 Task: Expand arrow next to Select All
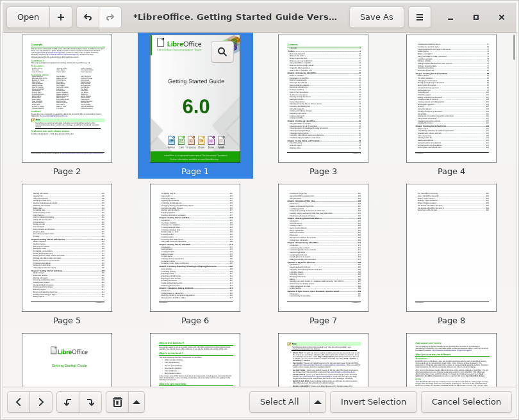pos(318,402)
